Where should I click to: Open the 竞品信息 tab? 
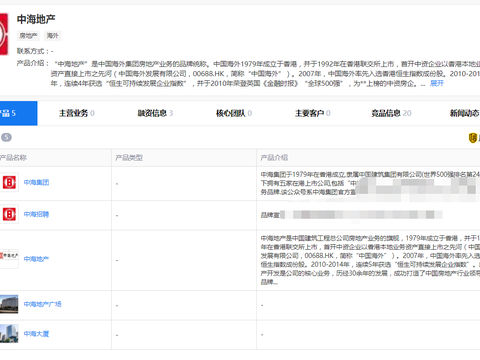(x=391, y=113)
